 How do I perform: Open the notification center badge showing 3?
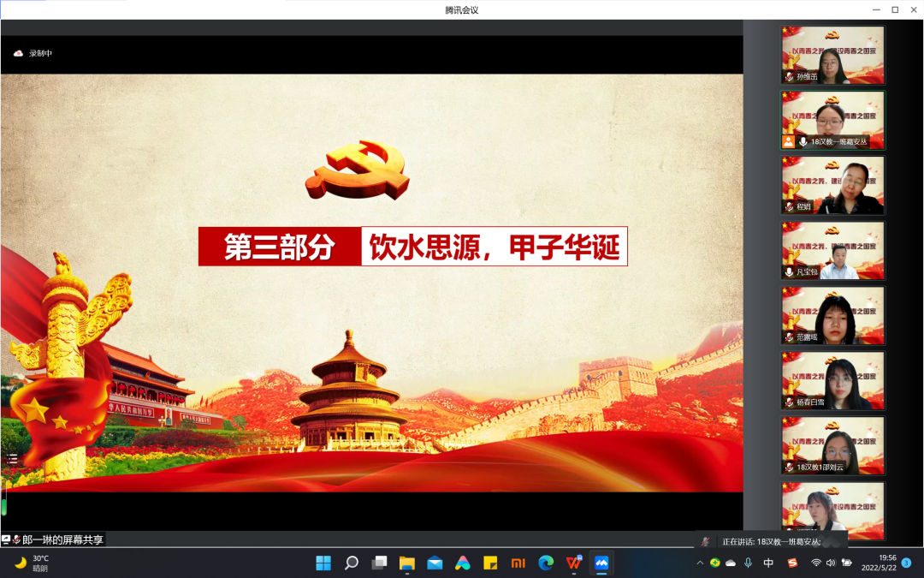pos(906,563)
